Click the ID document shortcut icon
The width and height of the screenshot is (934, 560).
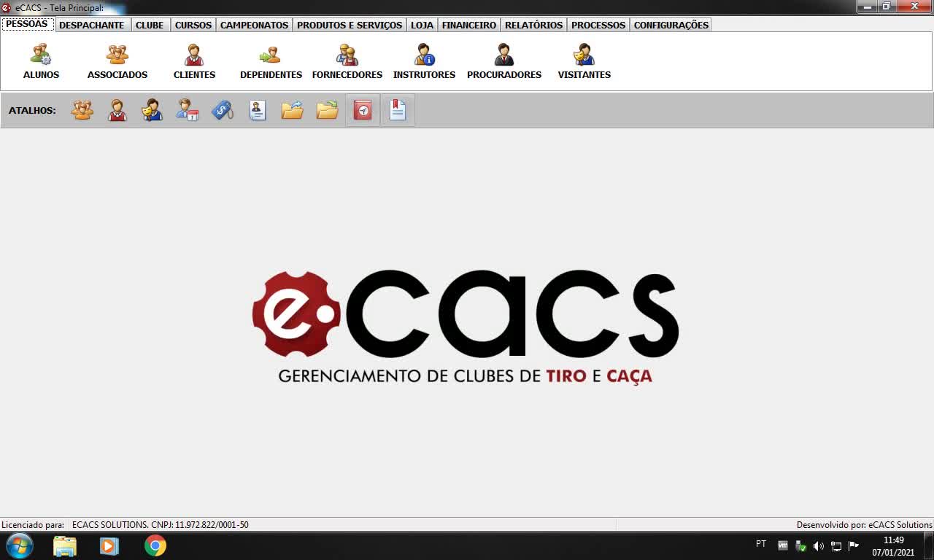(x=258, y=110)
